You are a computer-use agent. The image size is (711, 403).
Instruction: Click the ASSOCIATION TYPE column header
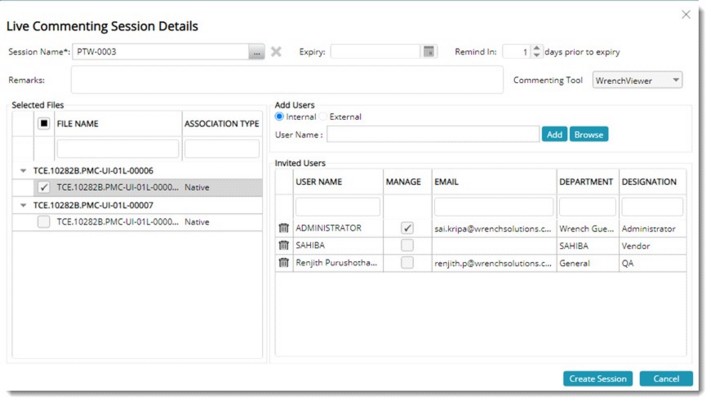click(x=221, y=125)
